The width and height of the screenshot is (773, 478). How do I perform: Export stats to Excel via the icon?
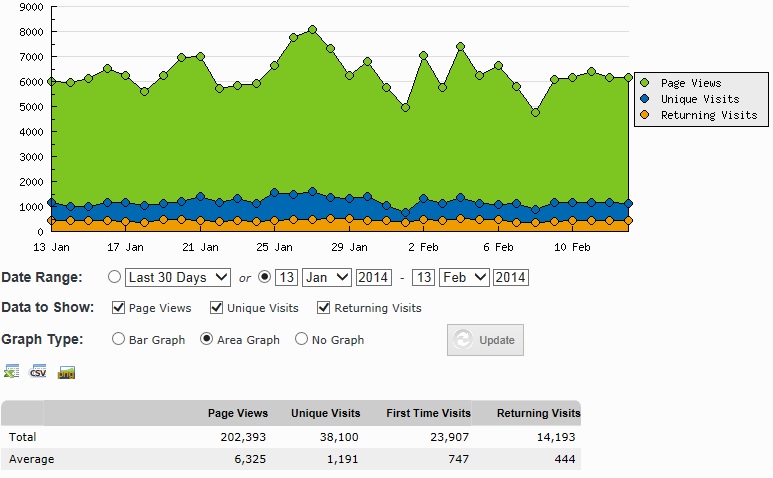click(11, 372)
